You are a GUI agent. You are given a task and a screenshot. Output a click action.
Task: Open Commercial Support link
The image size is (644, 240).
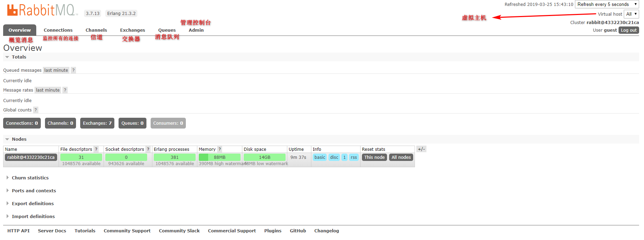tap(232, 231)
